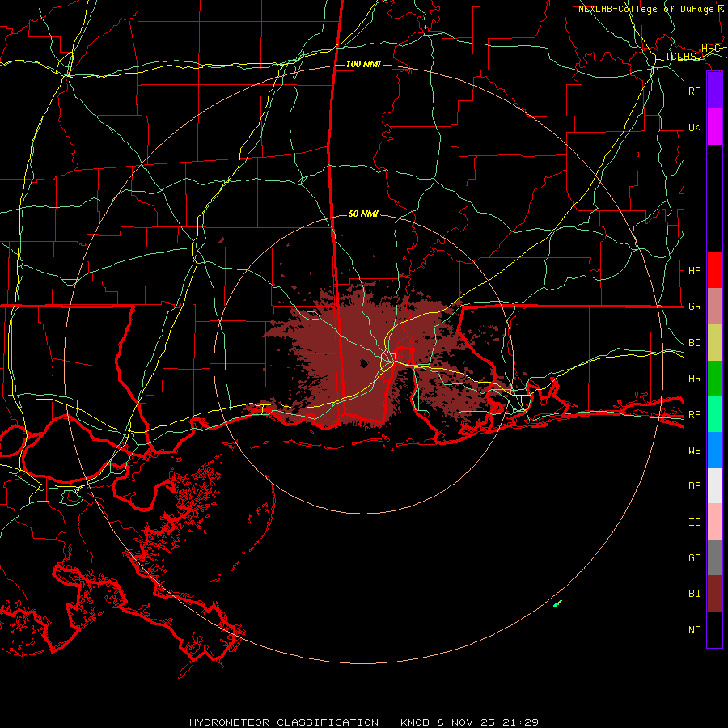Click the "100 NMI" range ring label
Screen dimensions: 728x728
[x=363, y=64]
